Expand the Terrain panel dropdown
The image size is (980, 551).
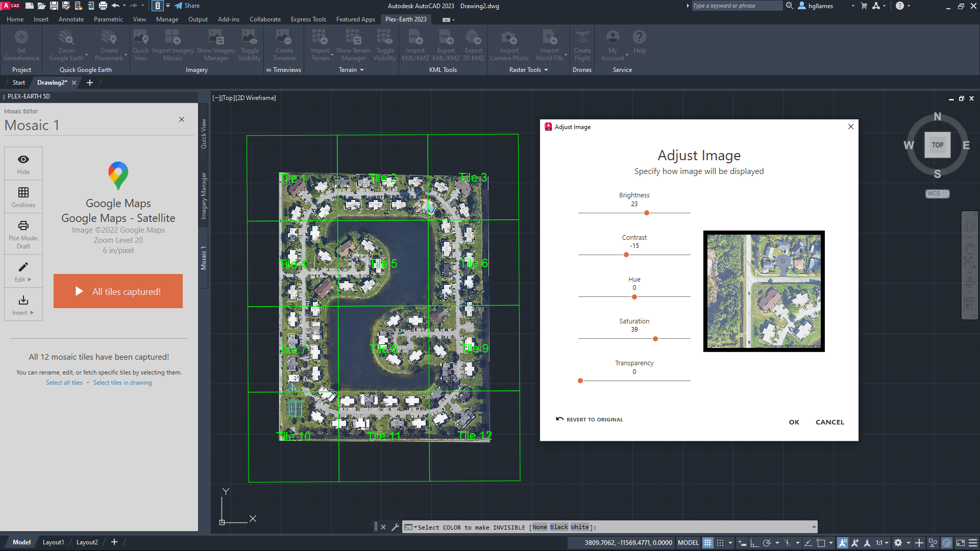[x=351, y=70]
